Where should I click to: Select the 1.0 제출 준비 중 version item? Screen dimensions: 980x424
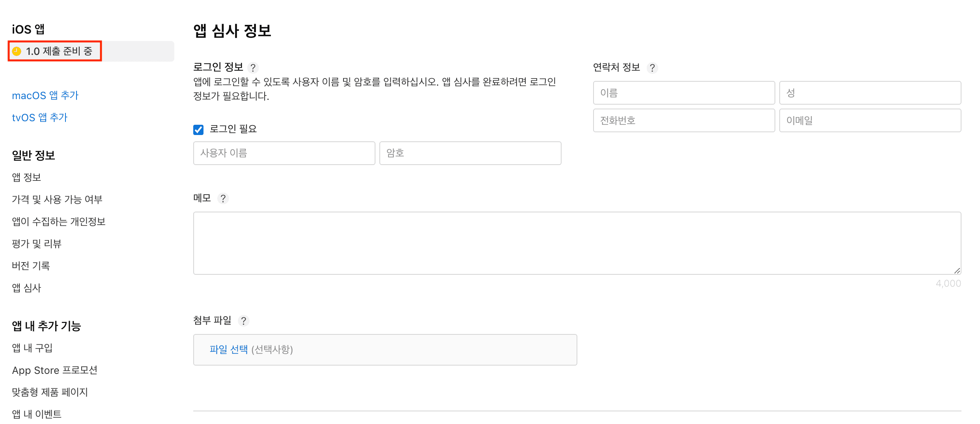tap(59, 51)
